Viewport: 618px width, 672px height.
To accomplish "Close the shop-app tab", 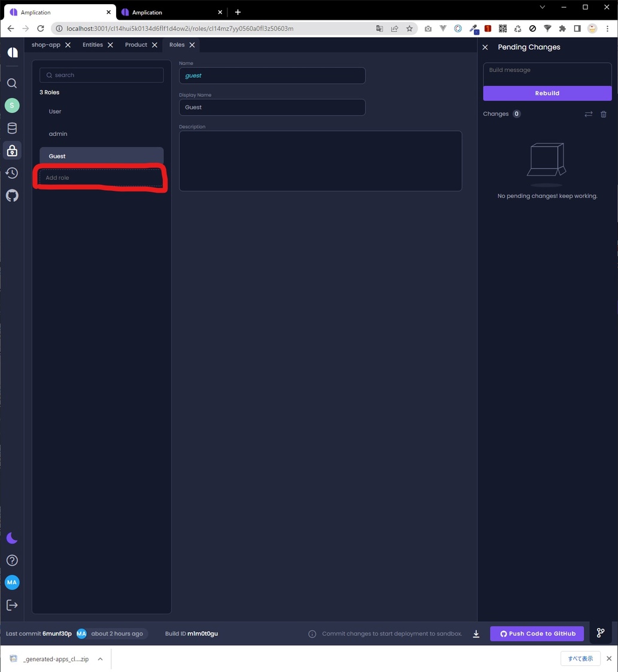I will [x=68, y=45].
